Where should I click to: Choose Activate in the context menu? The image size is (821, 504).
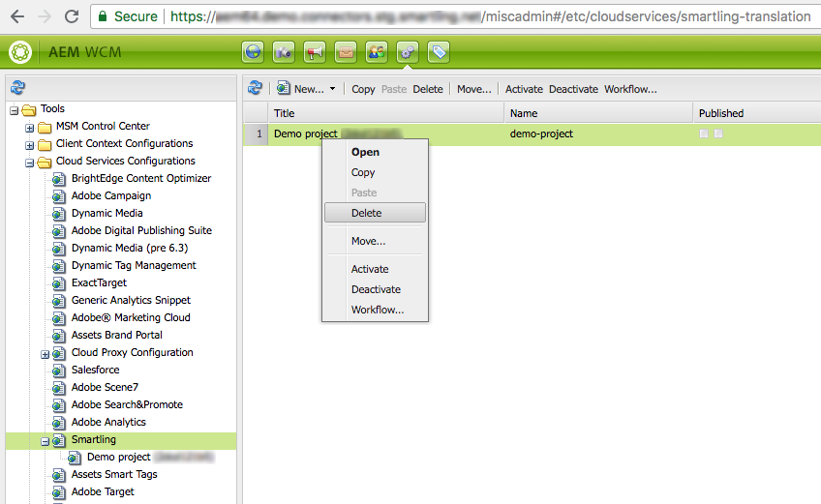375,269
